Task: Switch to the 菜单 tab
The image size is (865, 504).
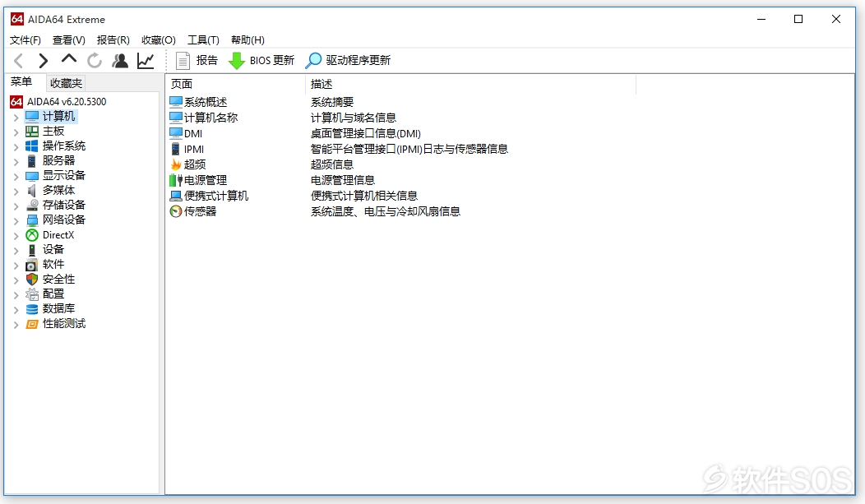Action: pyautogui.click(x=22, y=82)
